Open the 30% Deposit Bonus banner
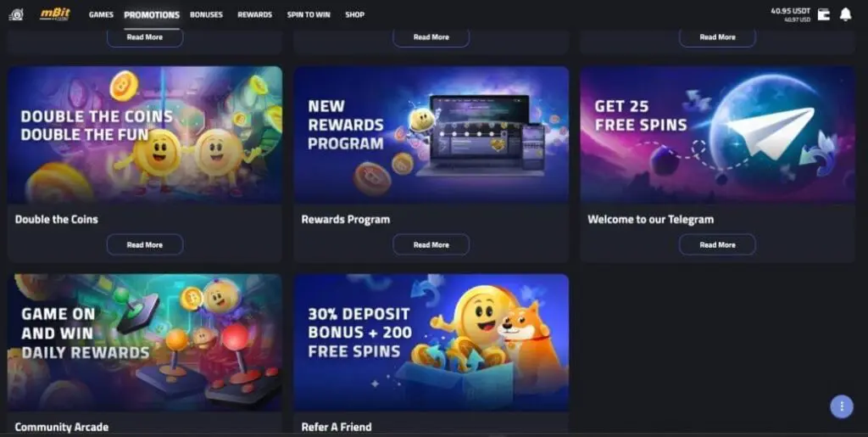The height and width of the screenshot is (437, 868). [x=431, y=342]
